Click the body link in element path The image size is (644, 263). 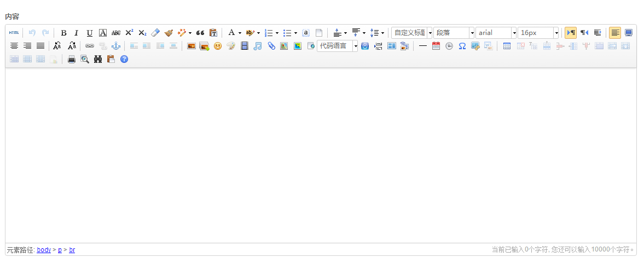point(44,250)
